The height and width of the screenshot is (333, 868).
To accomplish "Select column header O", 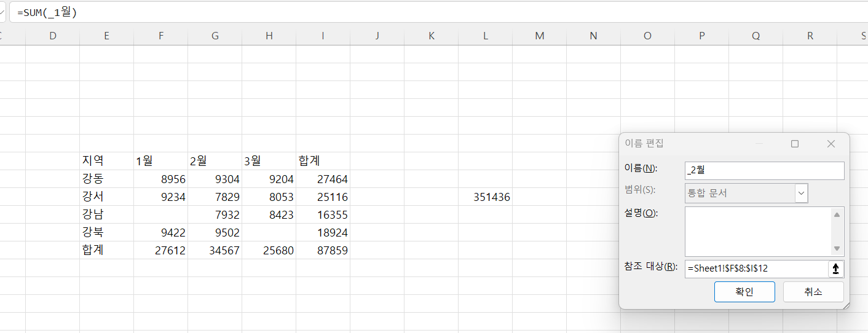I will click(648, 36).
